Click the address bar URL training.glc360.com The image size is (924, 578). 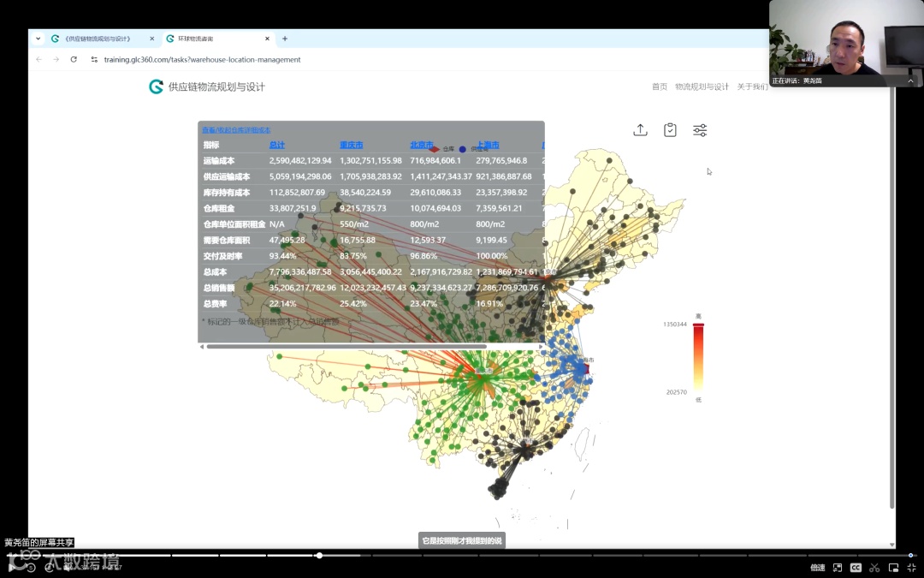202,60
